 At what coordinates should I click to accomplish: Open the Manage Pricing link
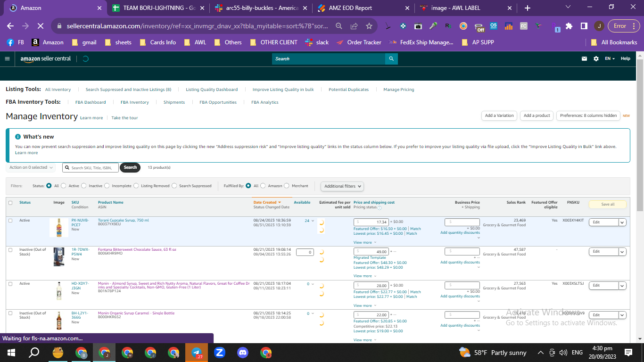point(399,90)
